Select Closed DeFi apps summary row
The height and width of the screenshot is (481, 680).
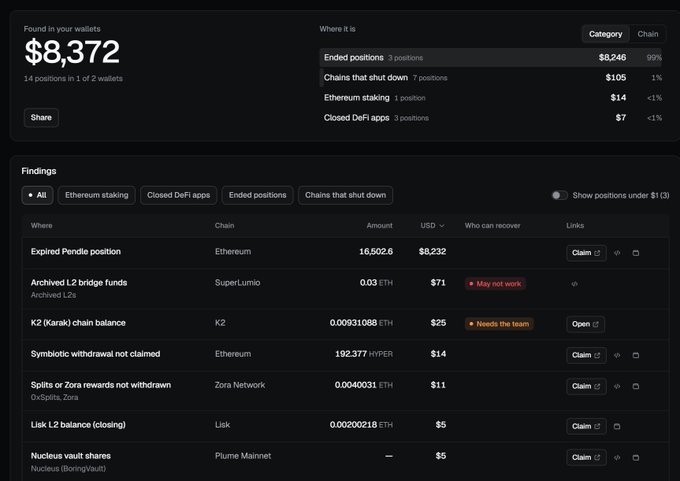coord(490,118)
